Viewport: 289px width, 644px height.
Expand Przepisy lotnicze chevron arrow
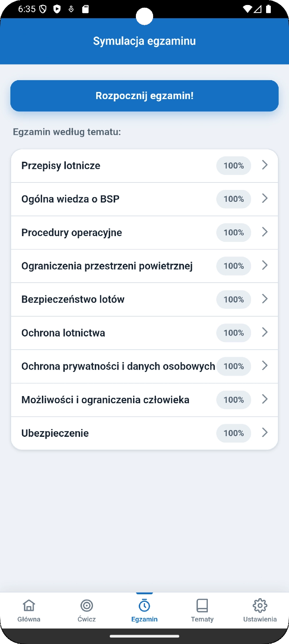coord(265,165)
